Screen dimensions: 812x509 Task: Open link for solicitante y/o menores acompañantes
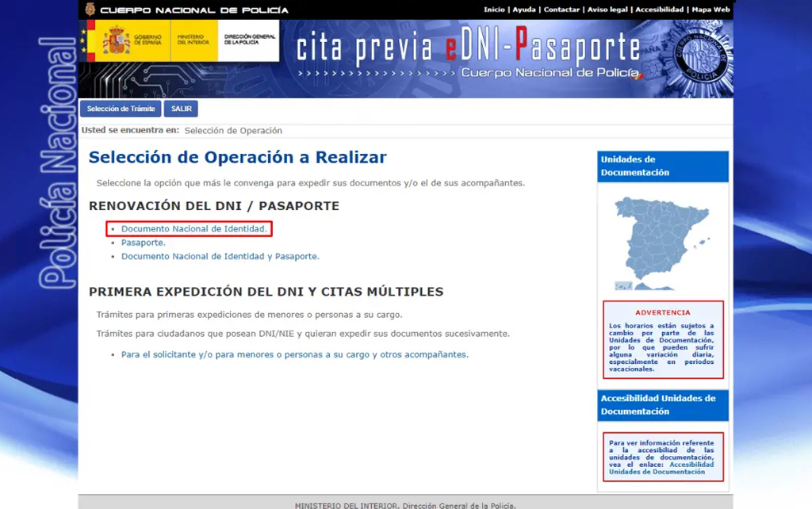click(x=295, y=354)
